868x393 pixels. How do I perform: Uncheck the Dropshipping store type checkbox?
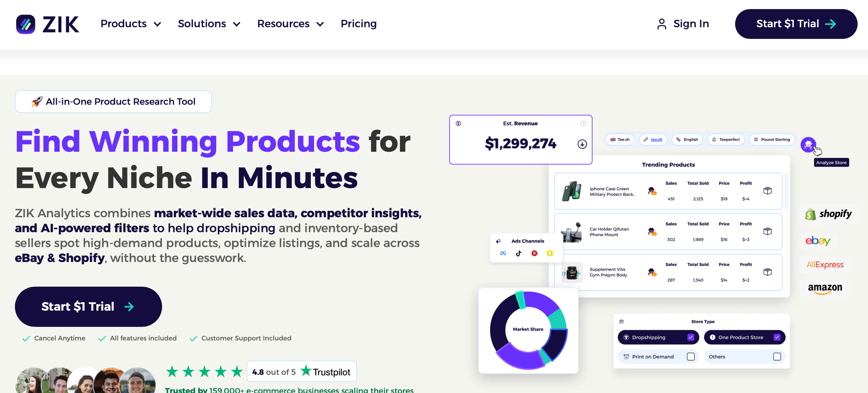pyautogui.click(x=691, y=337)
